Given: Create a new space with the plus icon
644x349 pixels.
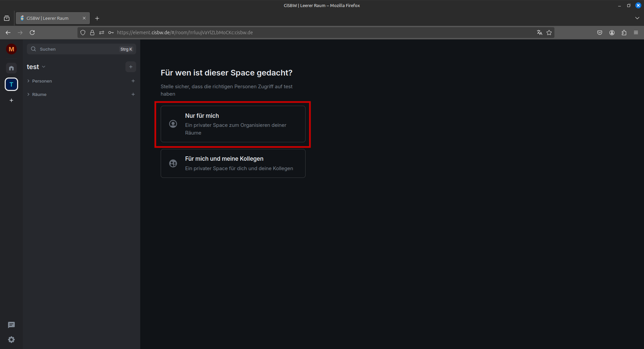Looking at the screenshot, I should point(11,100).
